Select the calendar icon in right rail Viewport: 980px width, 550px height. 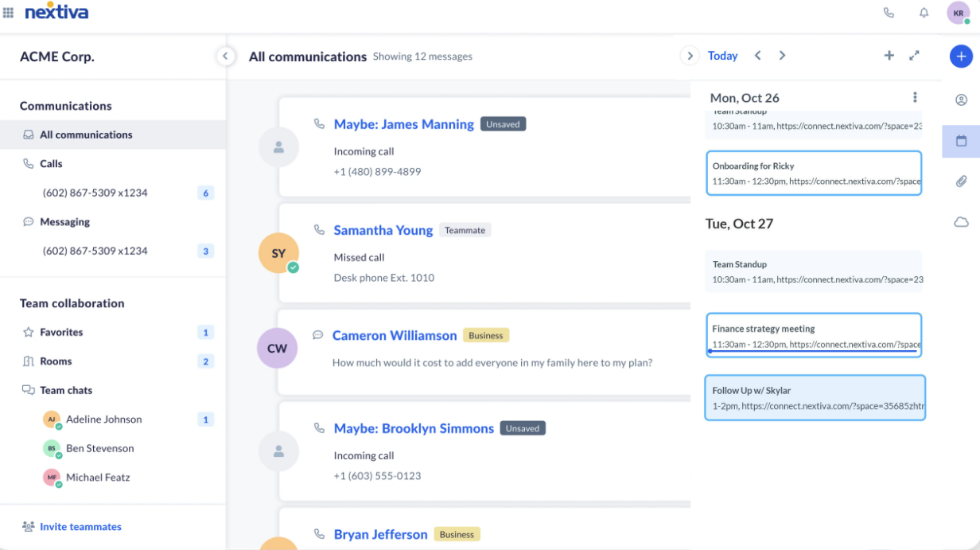click(961, 141)
